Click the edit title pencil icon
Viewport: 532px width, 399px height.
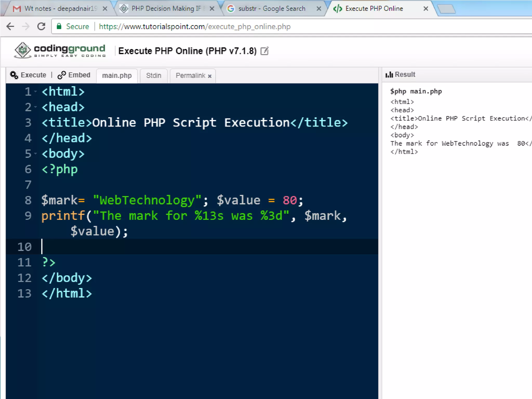pyautogui.click(x=264, y=51)
